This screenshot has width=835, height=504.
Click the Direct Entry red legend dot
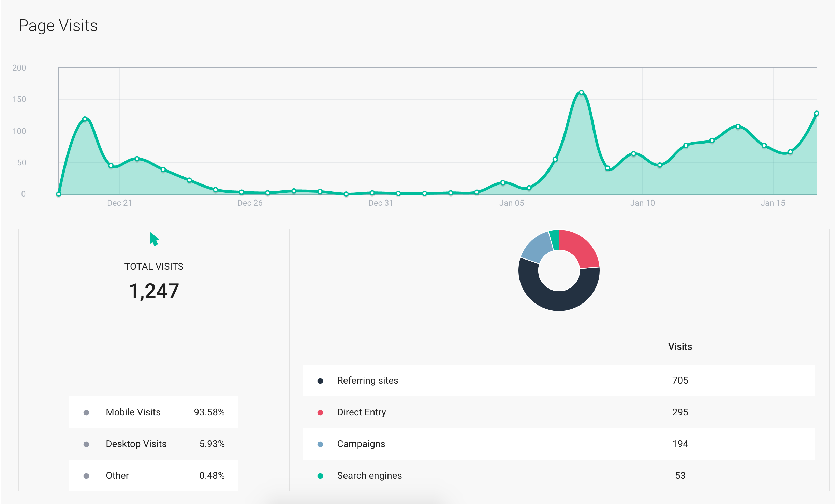pyautogui.click(x=320, y=412)
